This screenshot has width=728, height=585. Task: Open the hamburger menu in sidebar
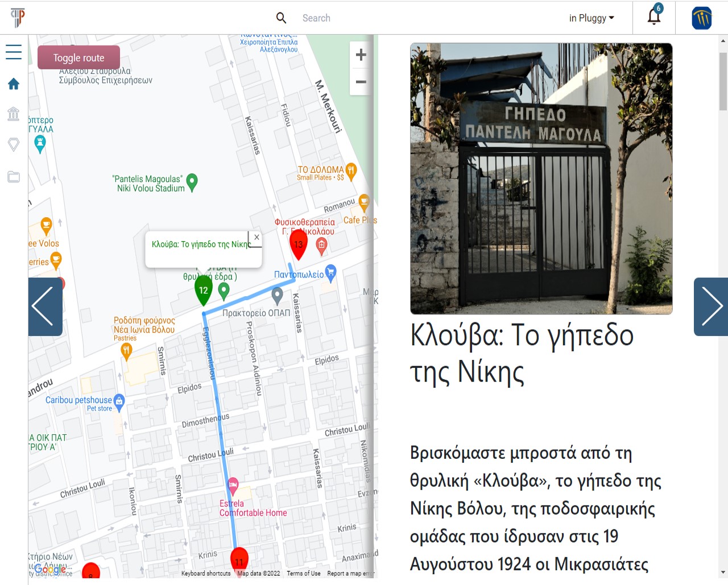tap(14, 52)
